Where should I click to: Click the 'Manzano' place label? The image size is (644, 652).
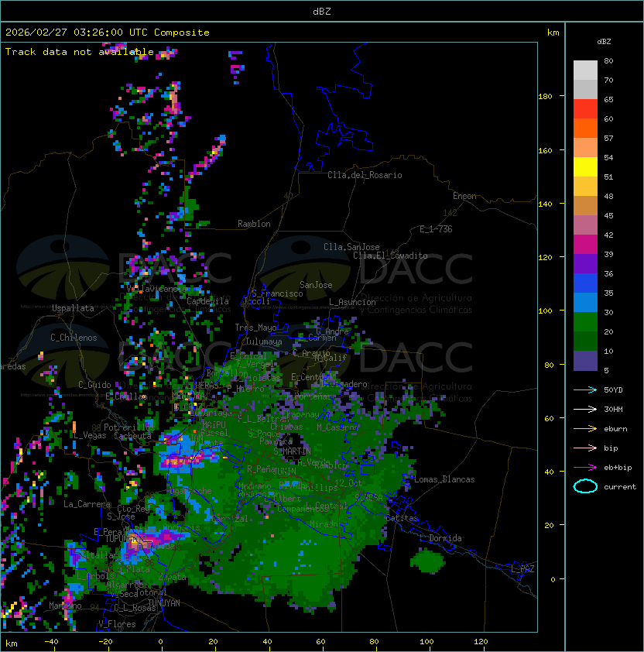click(x=65, y=606)
